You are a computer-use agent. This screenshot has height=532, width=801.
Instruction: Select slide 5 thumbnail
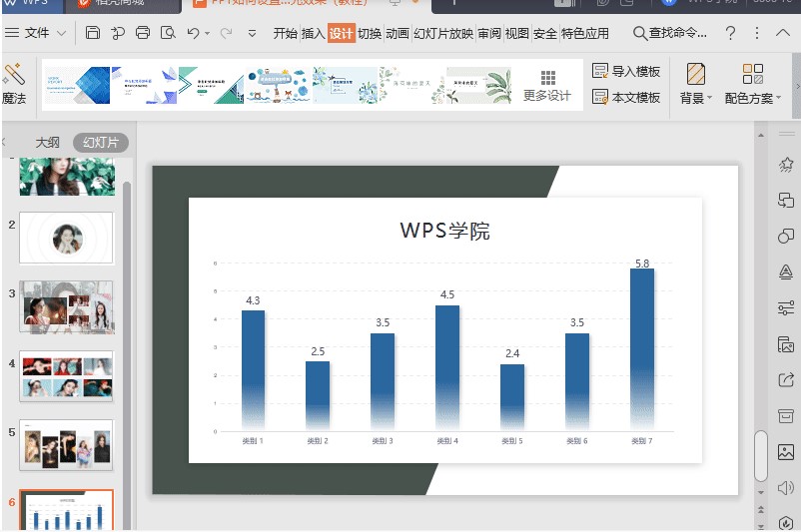tap(66, 445)
